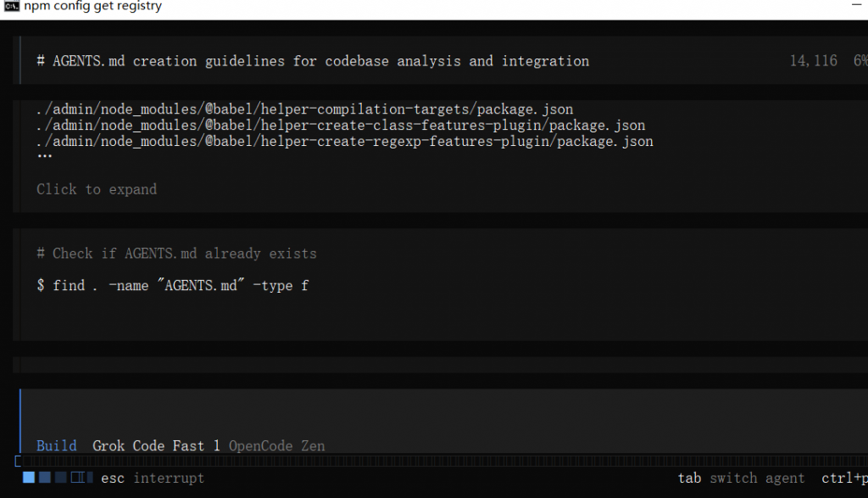This screenshot has height=498, width=868.
Task: Click the helper-create-class-features-plugin package.json path
Action: [x=341, y=126]
